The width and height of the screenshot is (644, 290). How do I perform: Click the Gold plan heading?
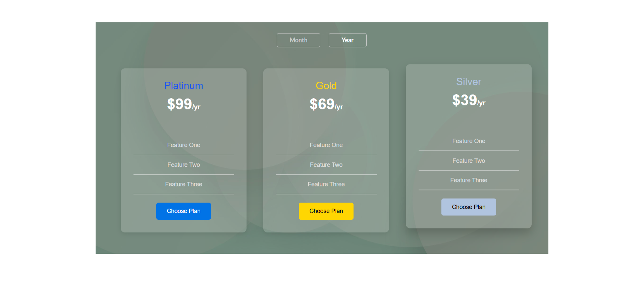[326, 86]
